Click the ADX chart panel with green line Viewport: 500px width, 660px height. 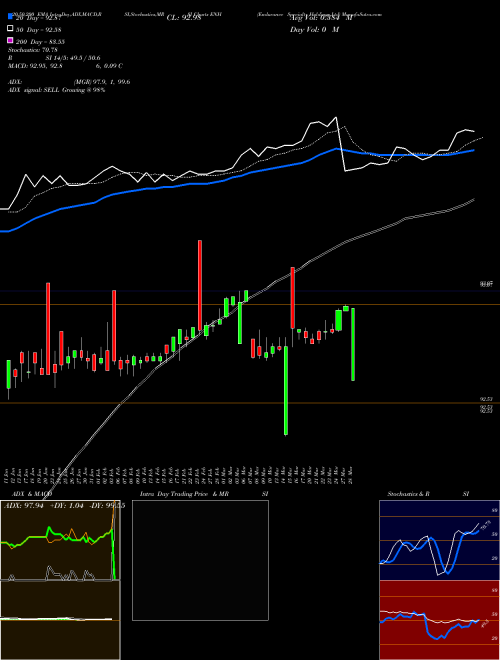tap(60, 540)
